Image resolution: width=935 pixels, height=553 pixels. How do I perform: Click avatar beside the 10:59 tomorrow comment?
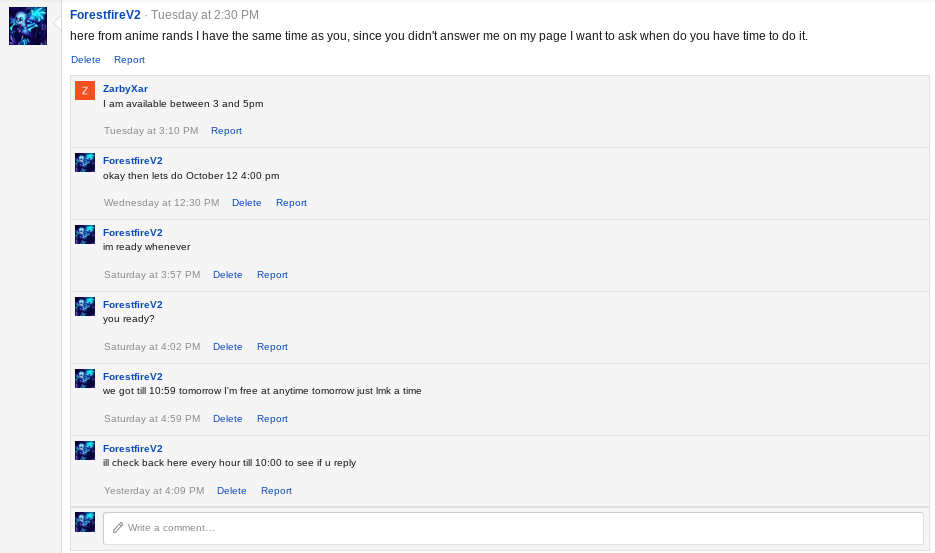tap(85, 379)
